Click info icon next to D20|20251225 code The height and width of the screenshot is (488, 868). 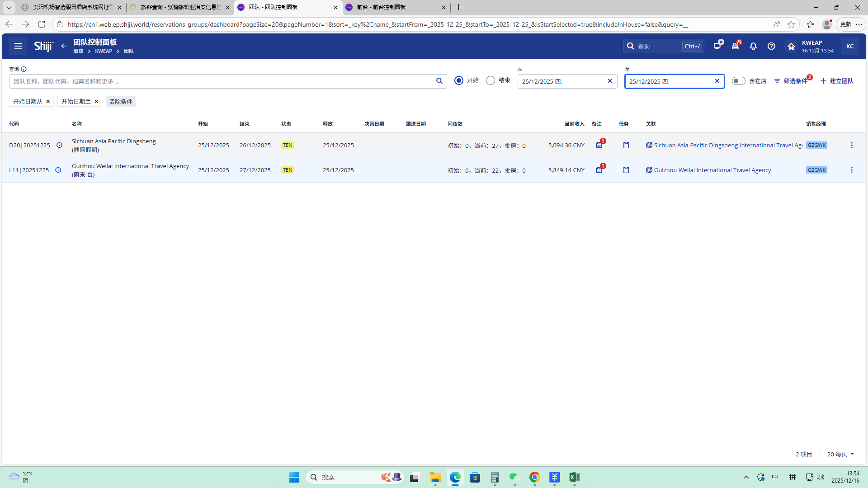pyautogui.click(x=59, y=145)
